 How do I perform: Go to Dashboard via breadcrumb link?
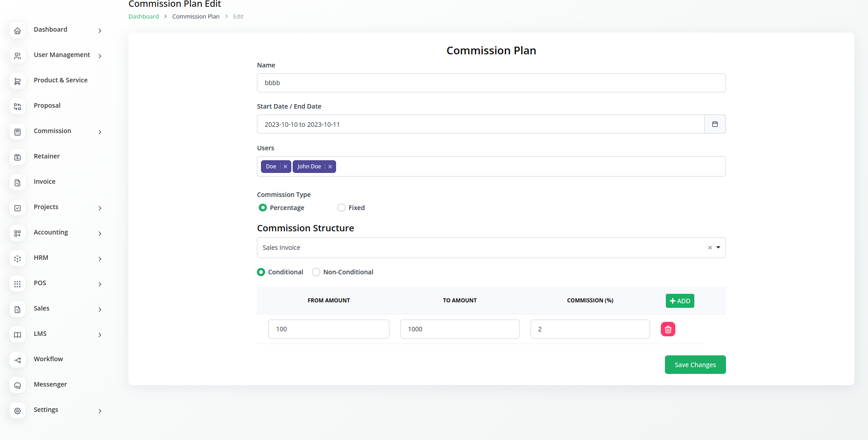click(x=143, y=16)
